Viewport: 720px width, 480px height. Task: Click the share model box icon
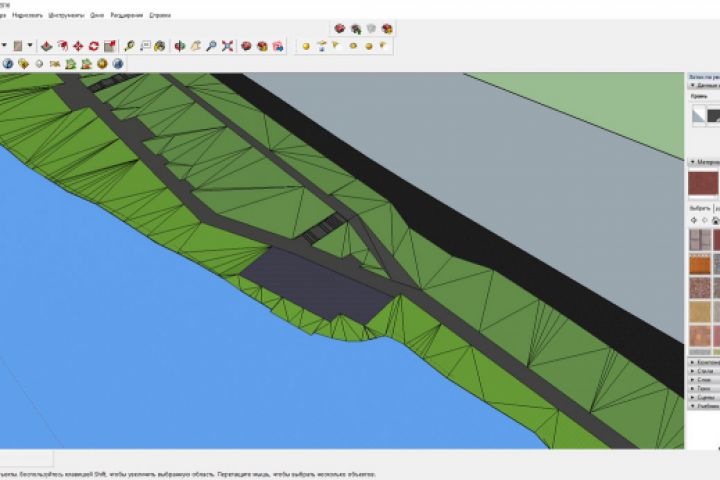[262, 46]
